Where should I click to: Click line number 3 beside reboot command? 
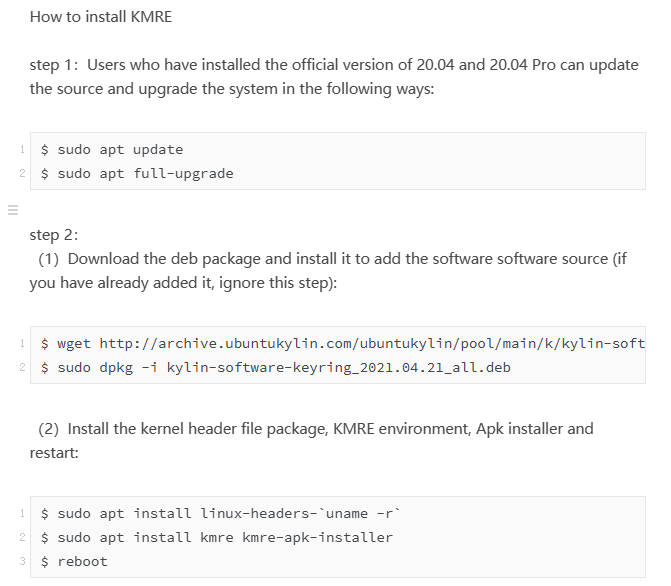[22, 561]
